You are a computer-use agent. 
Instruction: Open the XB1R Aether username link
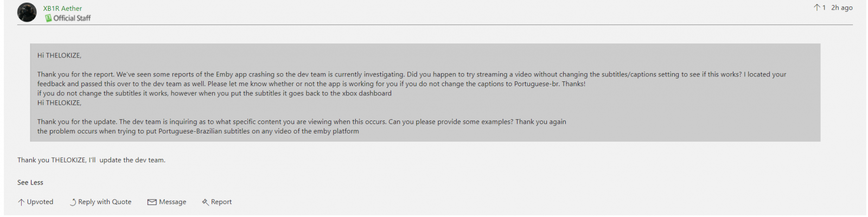tap(62, 8)
